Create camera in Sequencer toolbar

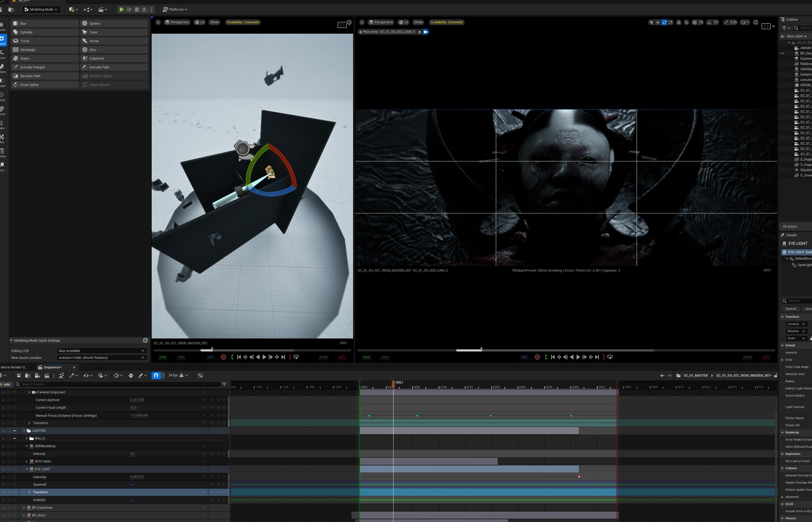[x=37, y=375]
